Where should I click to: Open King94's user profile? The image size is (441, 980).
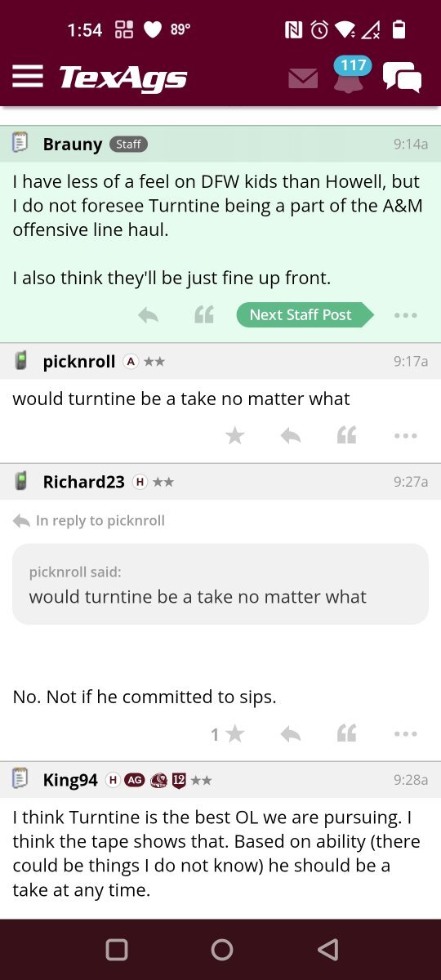click(x=70, y=780)
